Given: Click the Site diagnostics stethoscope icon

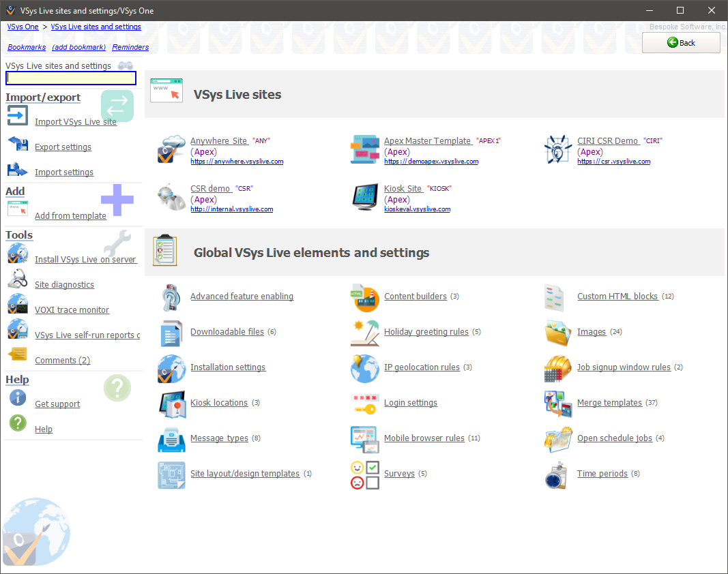Looking at the screenshot, I should 17,280.
